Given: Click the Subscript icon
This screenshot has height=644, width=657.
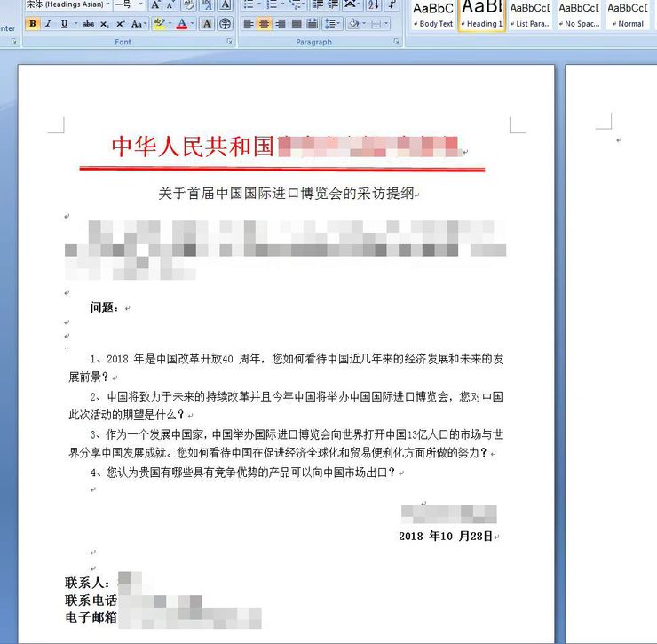Looking at the screenshot, I should (106, 24).
